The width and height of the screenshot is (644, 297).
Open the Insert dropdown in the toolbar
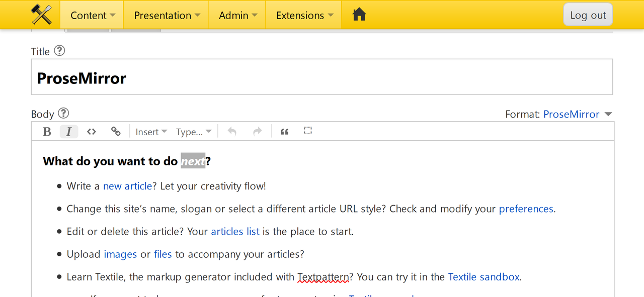click(x=151, y=132)
